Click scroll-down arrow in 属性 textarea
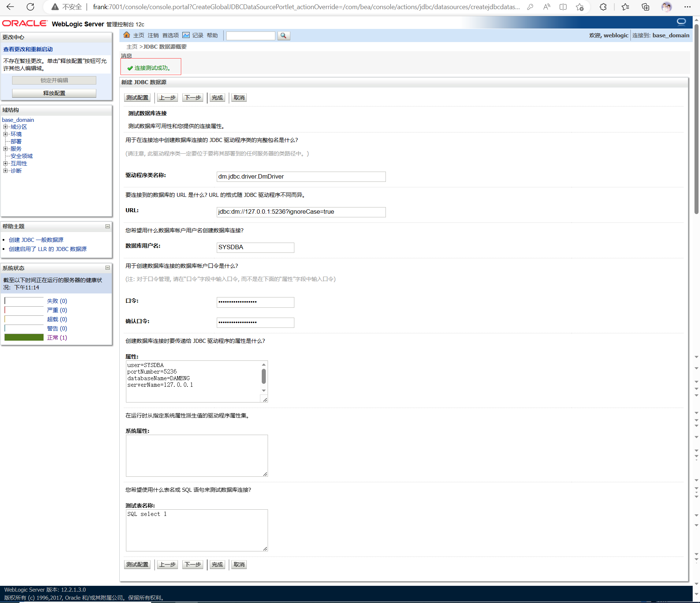The height and width of the screenshot is (603, 700). click(264, 391)
